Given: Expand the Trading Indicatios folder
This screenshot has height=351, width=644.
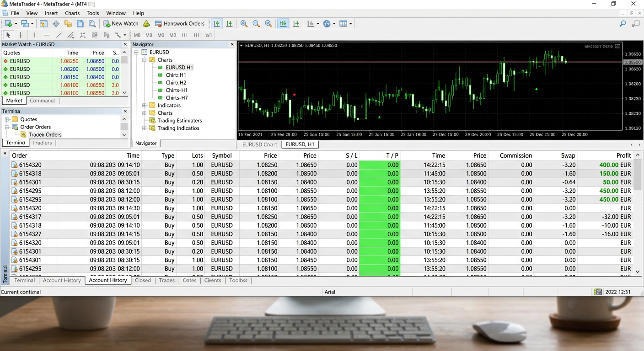Looking at the screenshot, I should pos(145,128).
